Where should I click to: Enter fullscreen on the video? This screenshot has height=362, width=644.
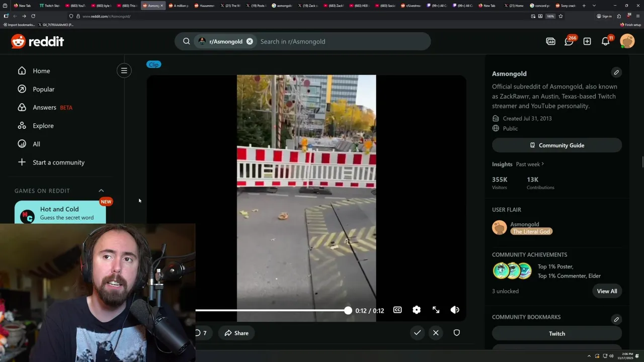(436, 310)
